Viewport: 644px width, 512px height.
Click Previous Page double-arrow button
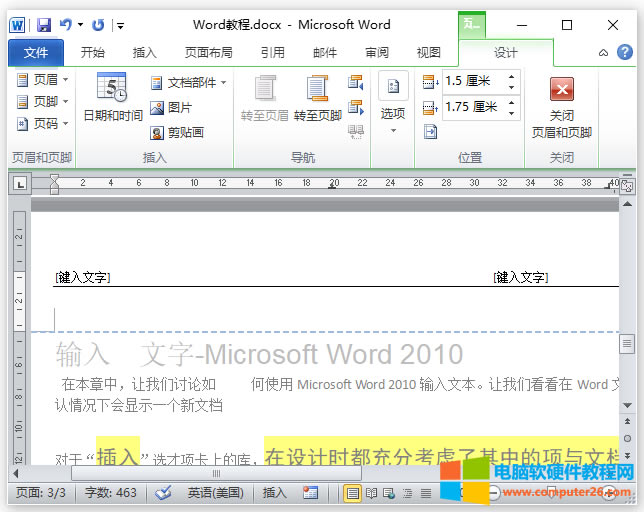click(x=627, y=421)
